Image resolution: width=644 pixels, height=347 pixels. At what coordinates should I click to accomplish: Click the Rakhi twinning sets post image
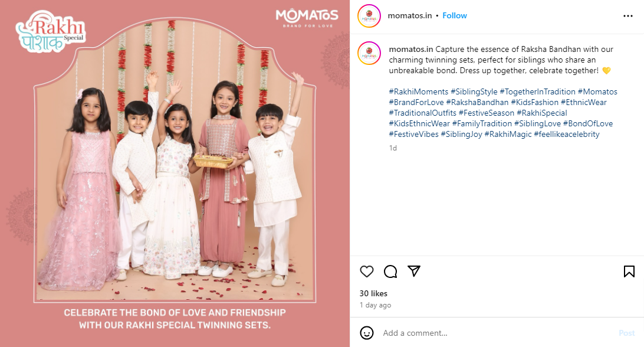click(x=175, y=173)
